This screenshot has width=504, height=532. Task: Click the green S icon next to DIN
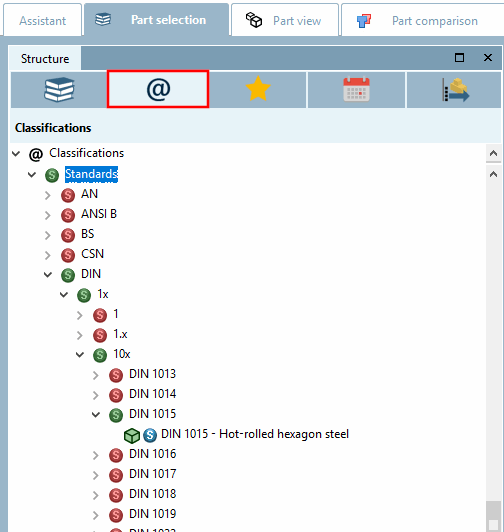click(x=68, y=275)
